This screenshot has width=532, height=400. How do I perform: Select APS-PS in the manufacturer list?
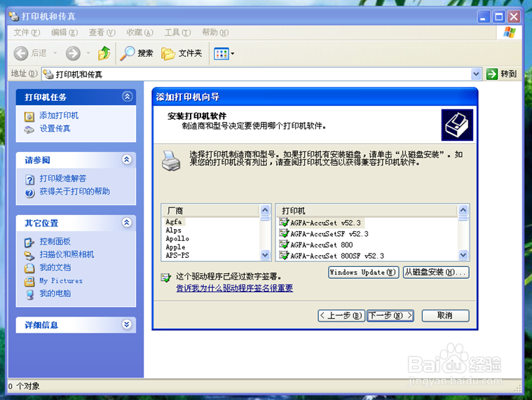tap(177, 255)
